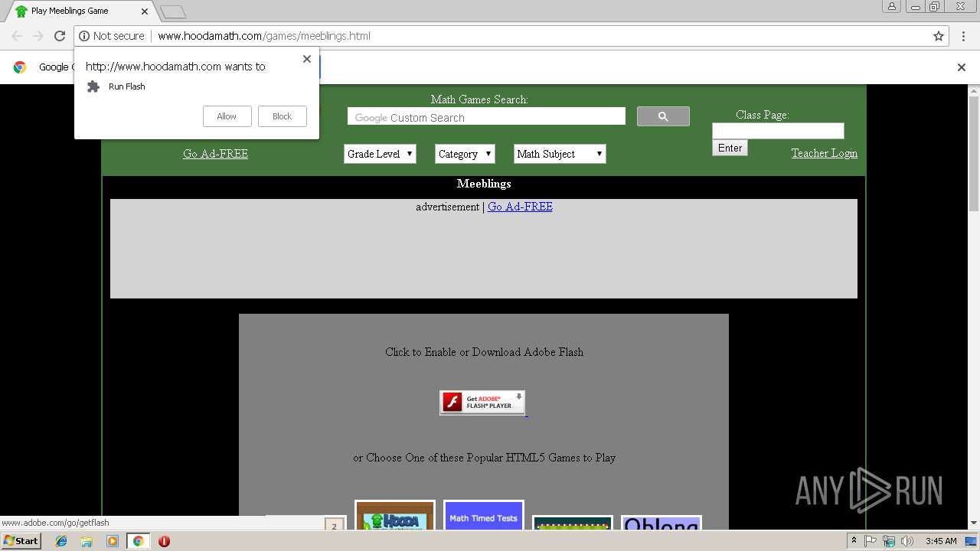Viewport: 980px width, 551px height.
Task: Open Windows Explorer from the taskbar
Action: [87, 541]
